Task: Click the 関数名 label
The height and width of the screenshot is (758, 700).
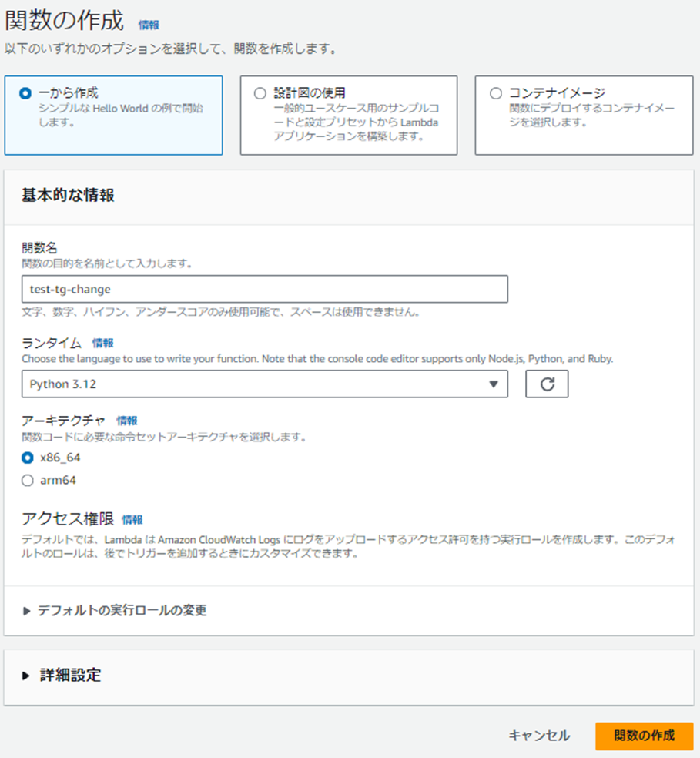Action: coord(39,248)
